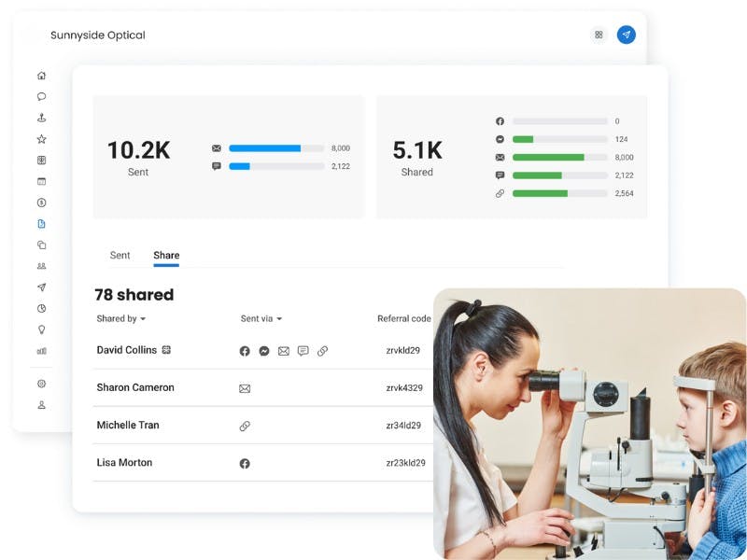Open the star (favorites) sidebar icon
The height and width of the screenshot is (560, 747).
(41, 139)
